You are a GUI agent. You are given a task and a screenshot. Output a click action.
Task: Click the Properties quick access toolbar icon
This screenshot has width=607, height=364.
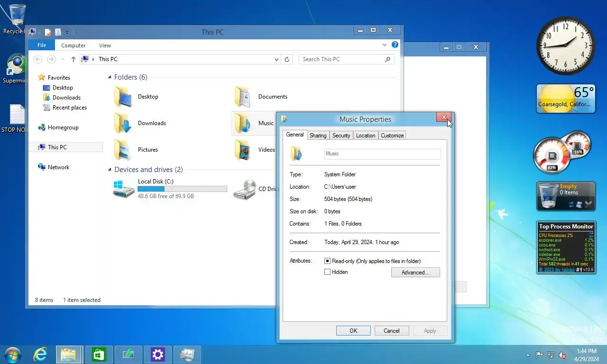pyautogui.click(x=47, y=32)
